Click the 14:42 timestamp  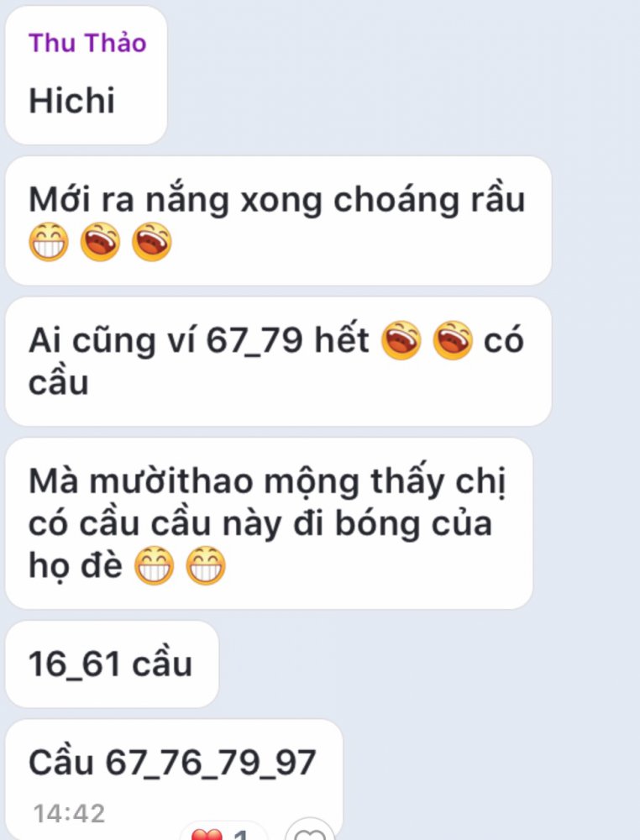coord(69,813)
